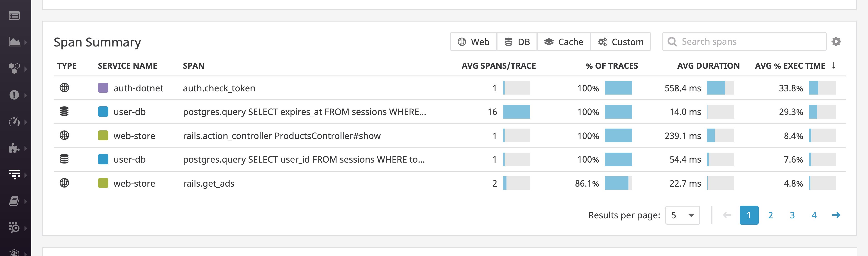Viewport: 868px width, 256px height.
Task: Open the APM traces sidebar icon
Action: tap(14, 175)
